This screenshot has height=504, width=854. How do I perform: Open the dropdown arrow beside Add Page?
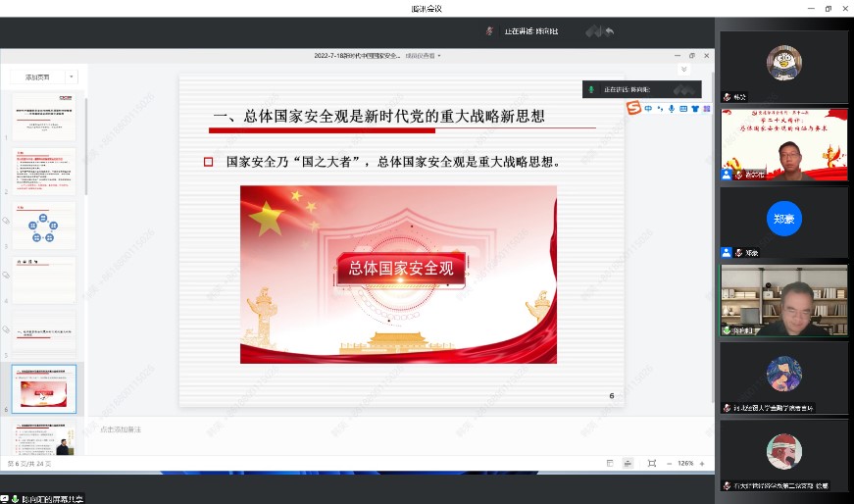coord(71,76)
